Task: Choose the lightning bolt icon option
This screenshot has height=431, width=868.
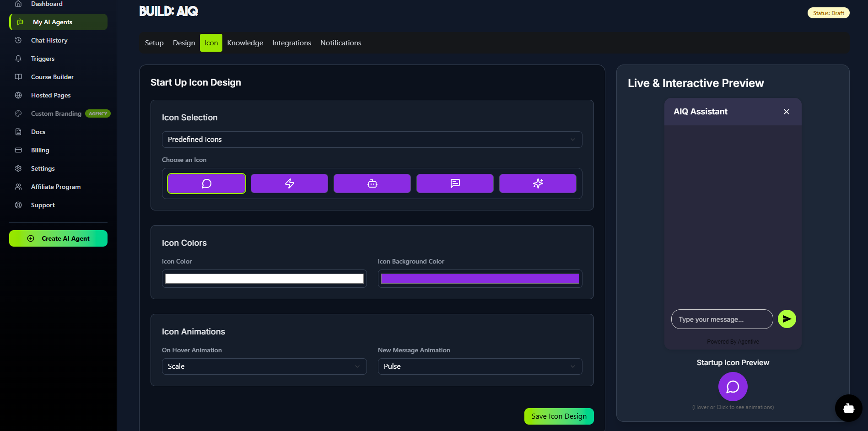Action: pos(289,183)
